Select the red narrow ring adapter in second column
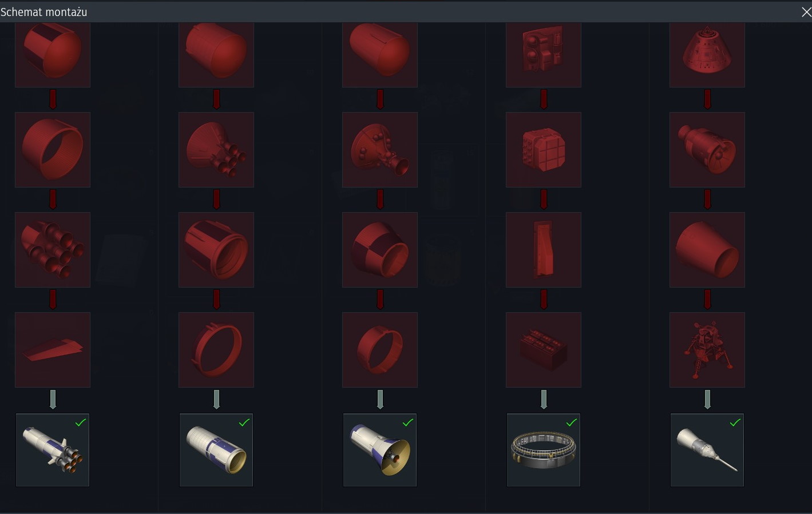This screenshot has width=812, height=514. click(x=216, y=350)
